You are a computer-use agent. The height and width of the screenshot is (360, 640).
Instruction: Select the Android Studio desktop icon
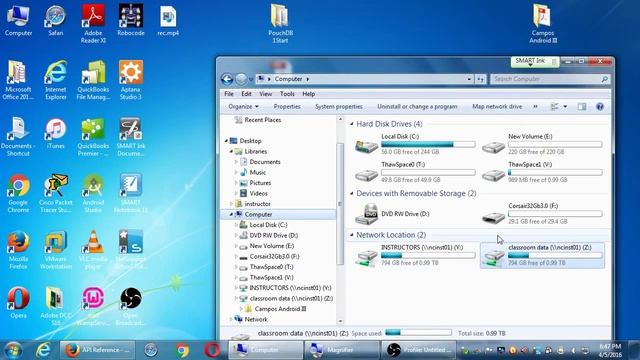pos(93,193)
